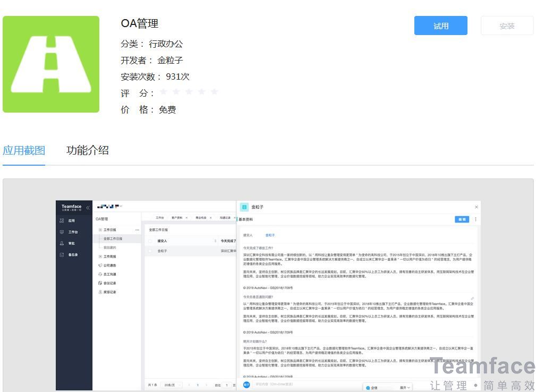Image resolution: width=536 pixels, height=392 pixels.
Task: Click the blue 试用 trial button
Action: coord(440,25)
